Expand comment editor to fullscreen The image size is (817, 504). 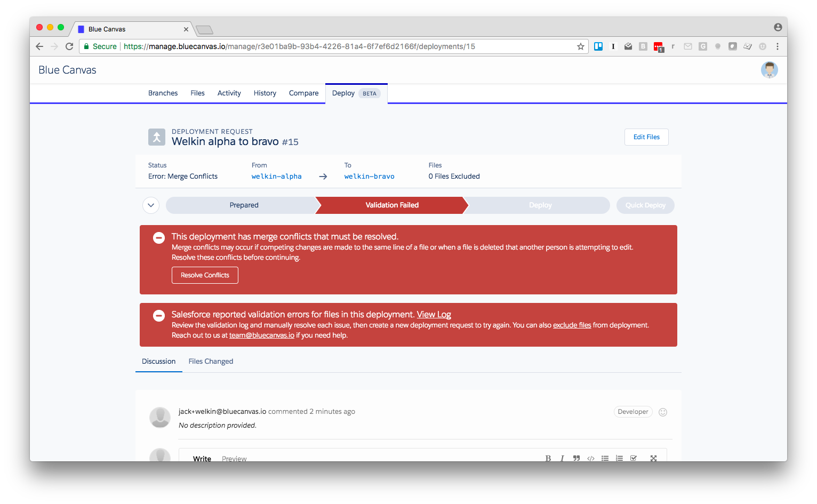653,458
